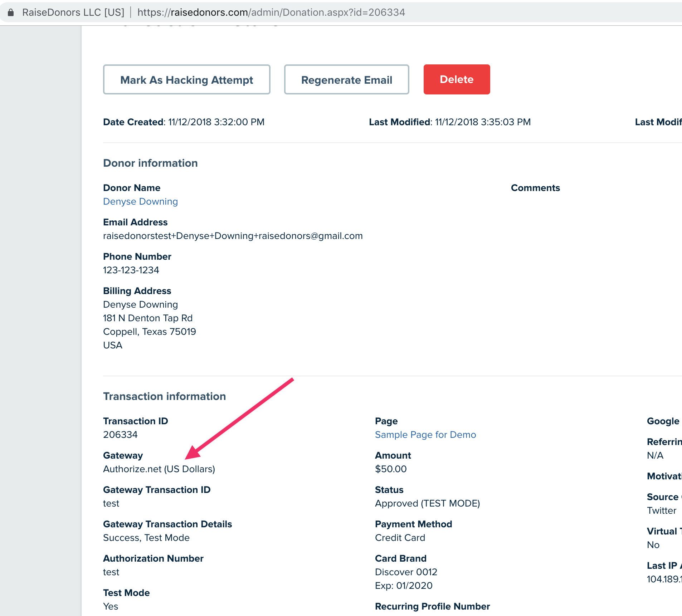Delete this donation record
This screenshot has height=616, width=682.
click(457, 79)
